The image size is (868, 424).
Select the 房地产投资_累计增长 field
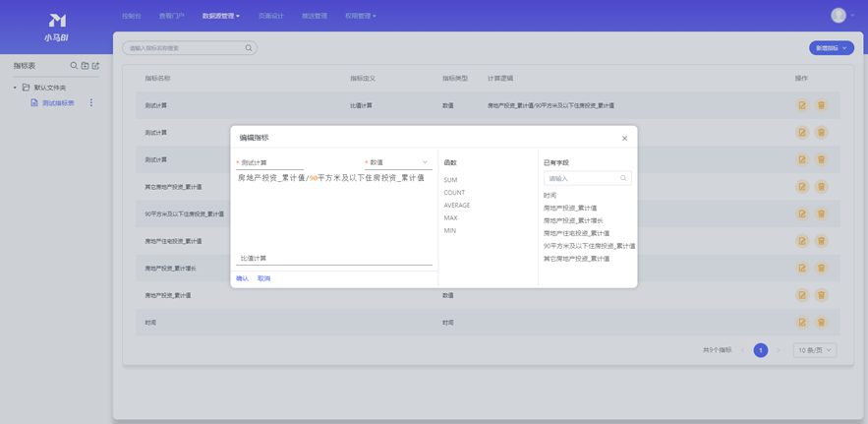point(573,220)
